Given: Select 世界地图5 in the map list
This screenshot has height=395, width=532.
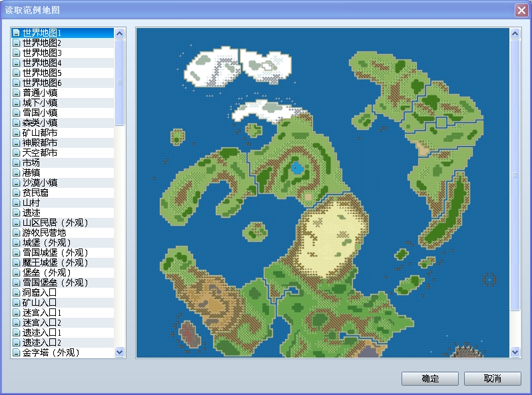Looking at the screenshot, I should [x=63, y=73].
